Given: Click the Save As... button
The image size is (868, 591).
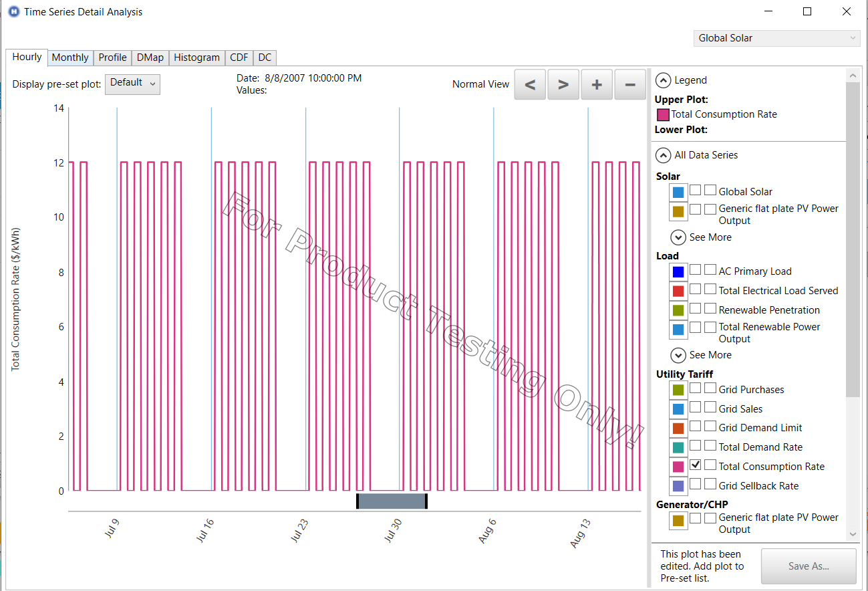Looking at the screenshot, I should tap(809, 566).
